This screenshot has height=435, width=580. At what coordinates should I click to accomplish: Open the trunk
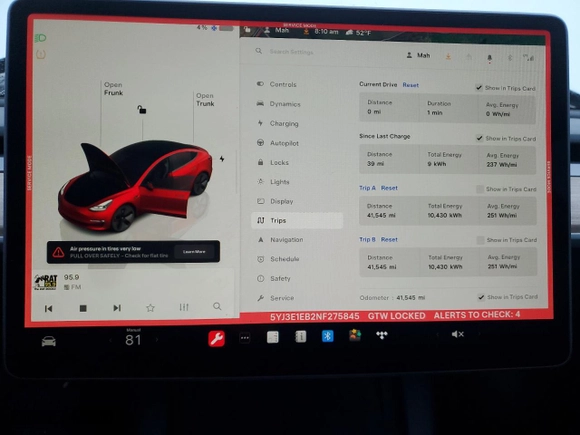point(205,100)
